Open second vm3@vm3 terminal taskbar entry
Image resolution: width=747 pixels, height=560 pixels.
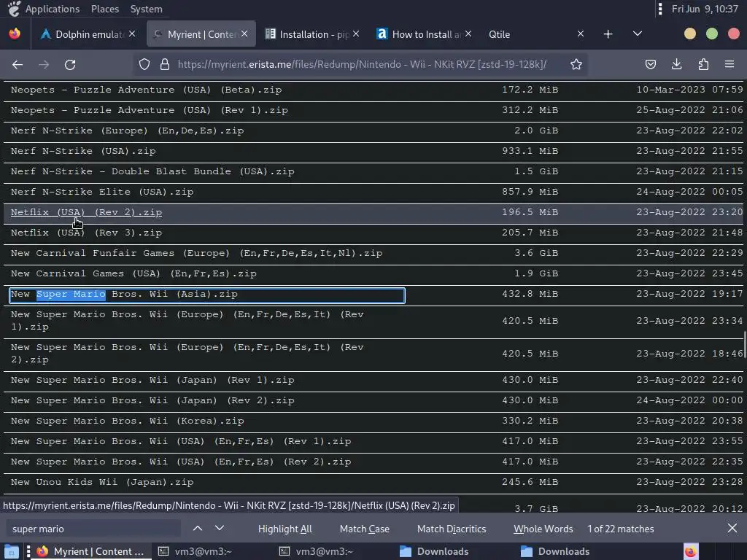(x=317, y=551)
